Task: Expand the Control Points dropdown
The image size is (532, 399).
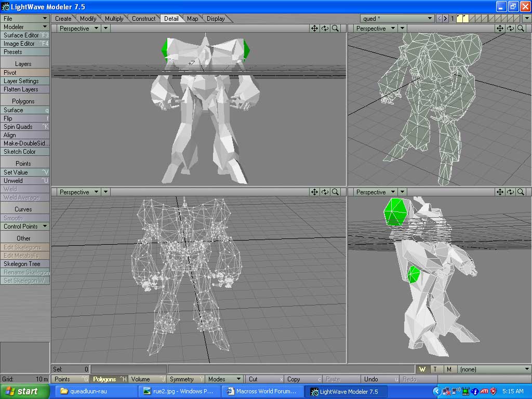Action: point(25,227)
